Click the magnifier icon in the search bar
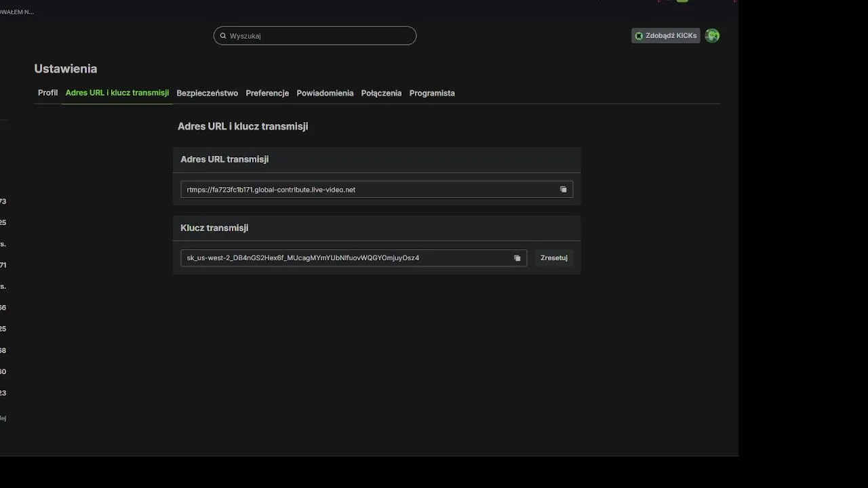The width and height of the screenshot is (868, 488). click(x=223, y=36)
